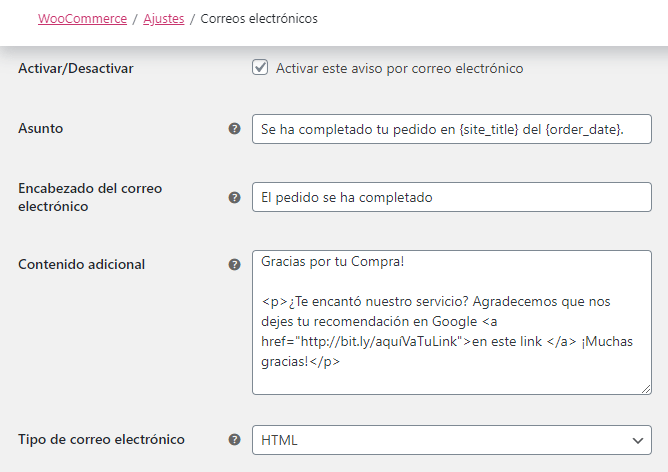Click help icon beside Tipo de correo electrónico
The height and width of the screenshot is (472, 668).
[234, 440]
